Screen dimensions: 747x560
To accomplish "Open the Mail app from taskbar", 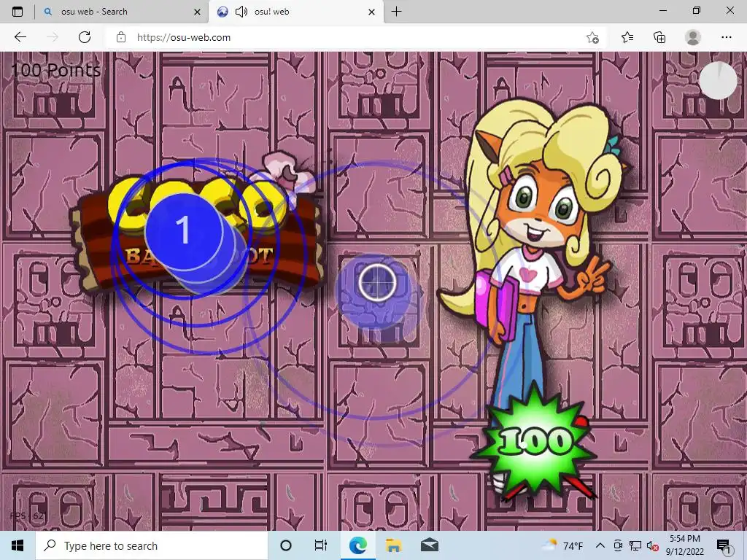I will 429,545.
